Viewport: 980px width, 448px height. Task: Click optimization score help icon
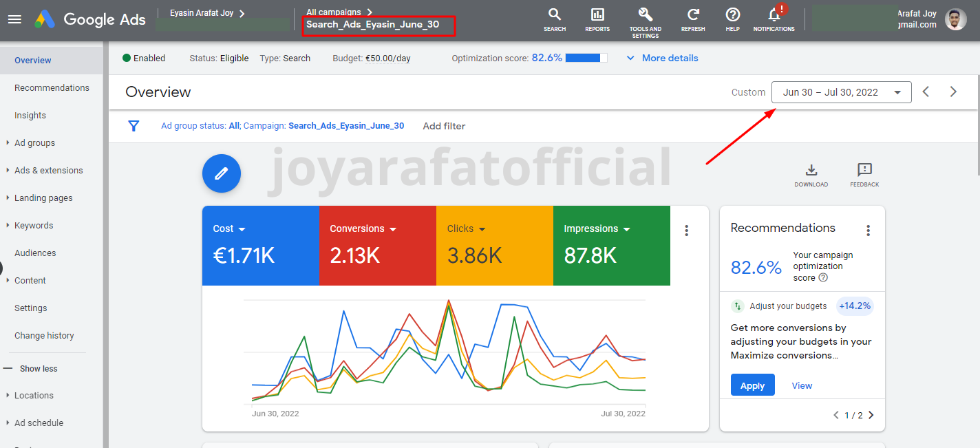tap(823, 278)
